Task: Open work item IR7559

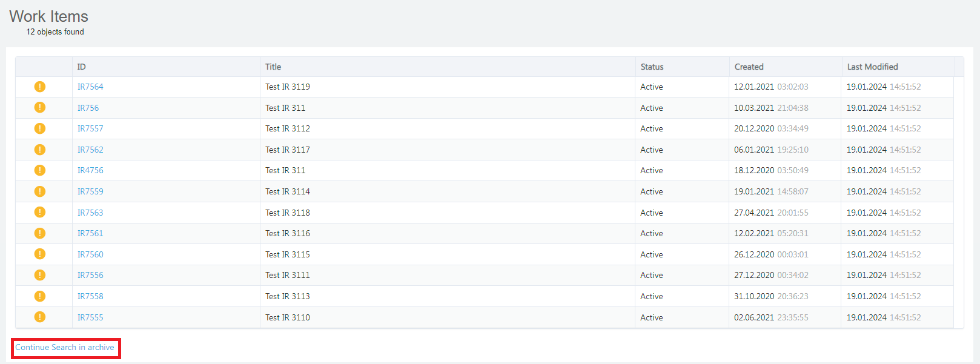Action: coord(90,191)
